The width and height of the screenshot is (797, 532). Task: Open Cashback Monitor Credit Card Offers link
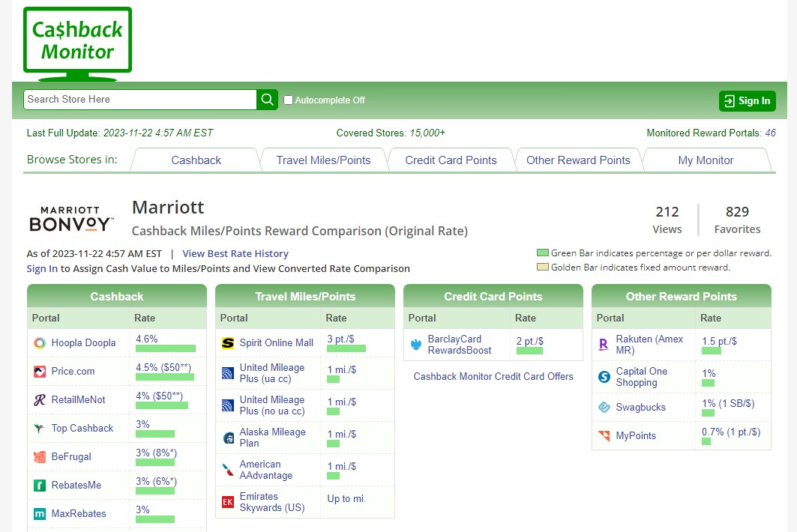point(493,377)
